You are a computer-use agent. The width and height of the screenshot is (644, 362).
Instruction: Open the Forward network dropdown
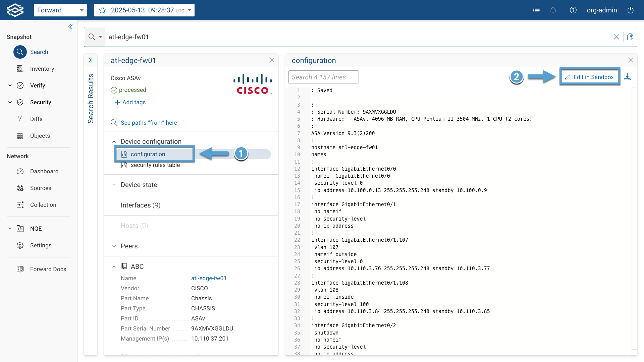tap(60, 10)
